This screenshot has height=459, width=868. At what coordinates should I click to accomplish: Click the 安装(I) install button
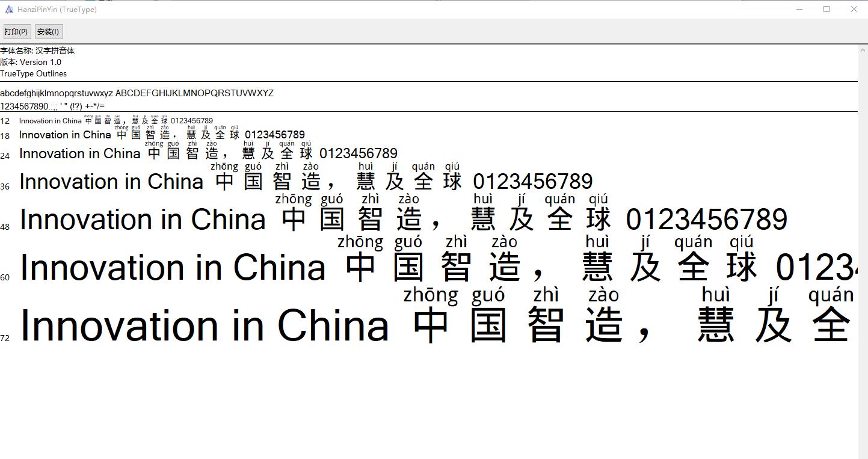pyautogui.click(x=49, y=32)
